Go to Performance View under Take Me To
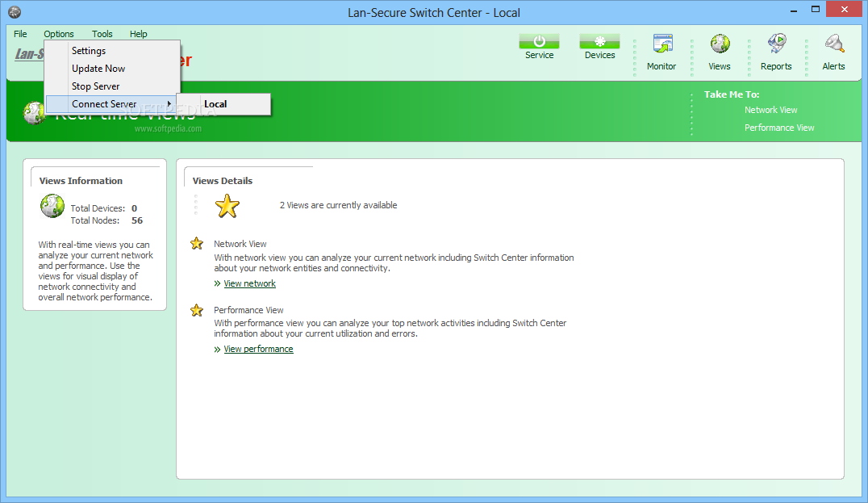 coord(779,128)
